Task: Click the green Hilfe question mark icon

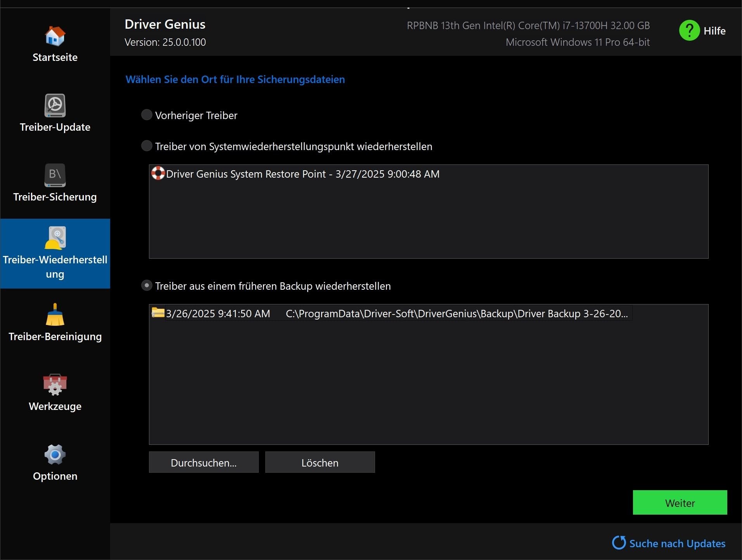Action: click(689, 30)
